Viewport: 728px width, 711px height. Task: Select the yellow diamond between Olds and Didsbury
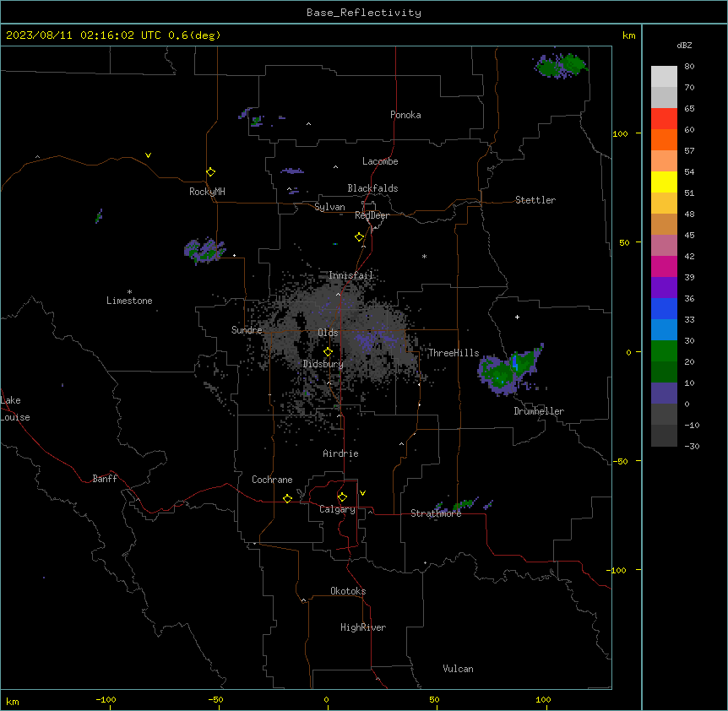(x=329, y=352)
